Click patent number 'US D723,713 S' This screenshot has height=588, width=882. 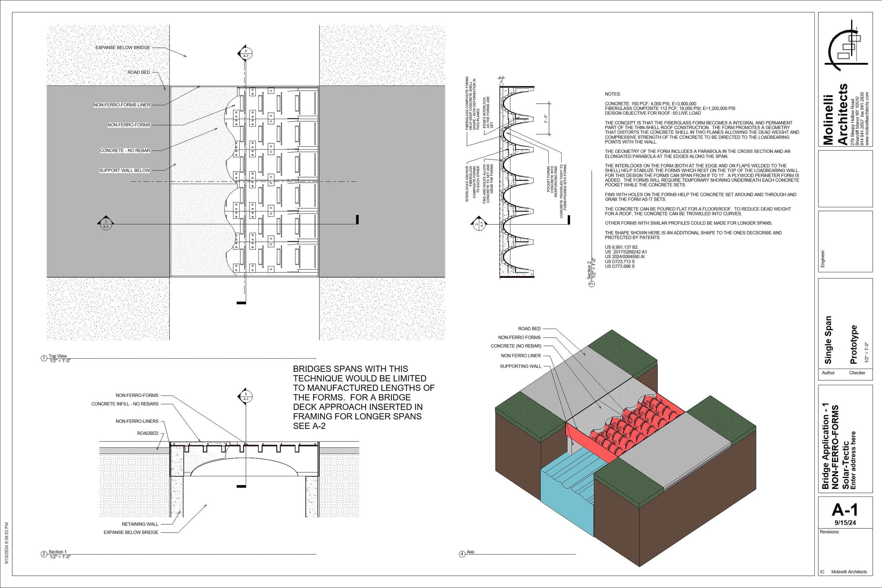(x=620, y=261)
